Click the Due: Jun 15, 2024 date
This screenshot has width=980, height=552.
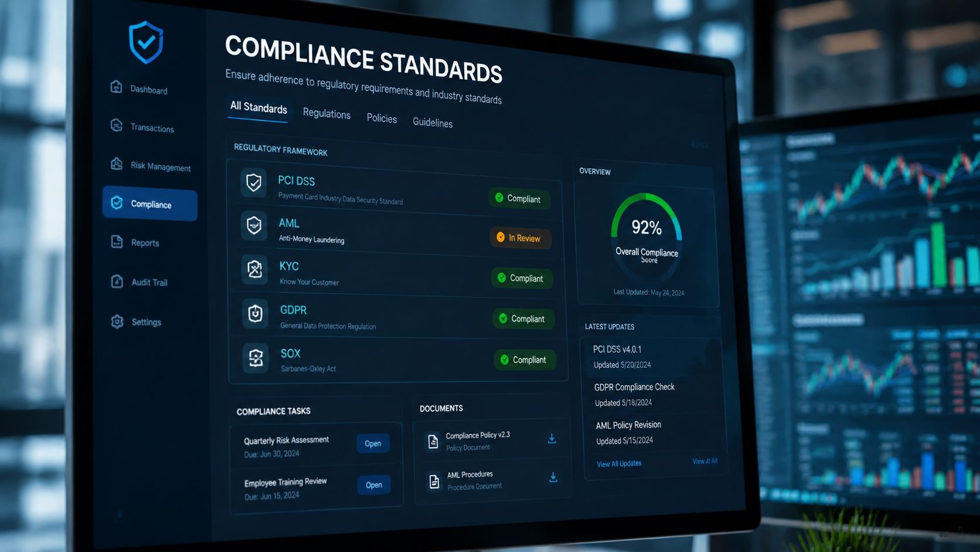272,496
